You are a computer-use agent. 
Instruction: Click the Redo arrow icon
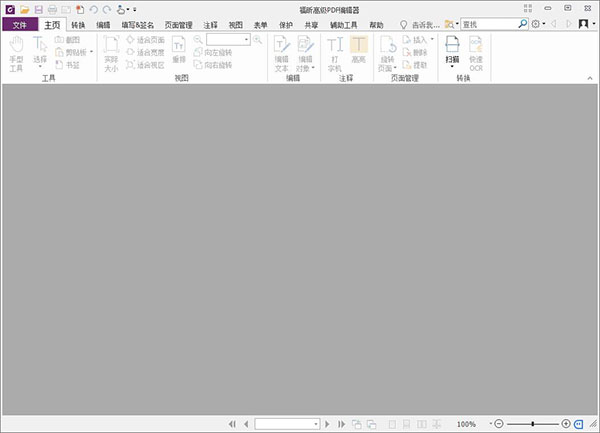tap(107, 10)
